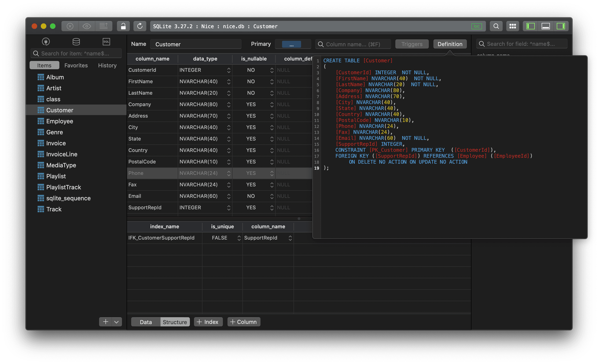Open the connection plug icon

(x=46, y=42)
